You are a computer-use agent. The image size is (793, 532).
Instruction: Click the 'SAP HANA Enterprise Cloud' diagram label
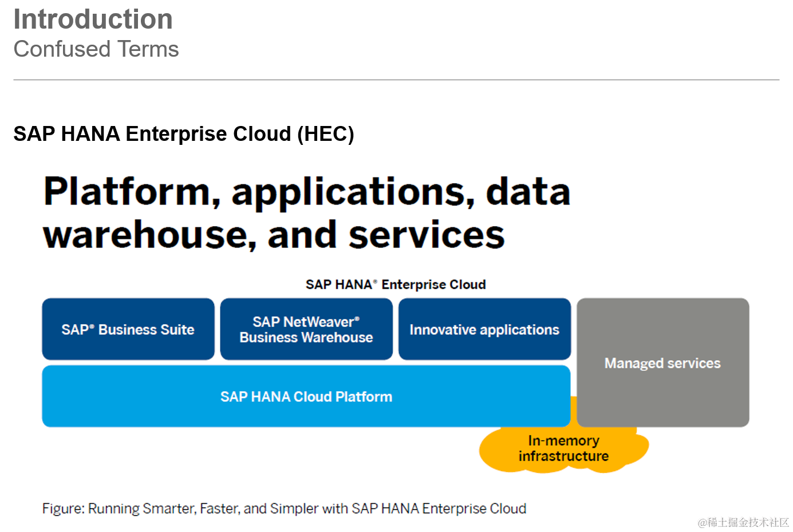(x=396, y=285)
